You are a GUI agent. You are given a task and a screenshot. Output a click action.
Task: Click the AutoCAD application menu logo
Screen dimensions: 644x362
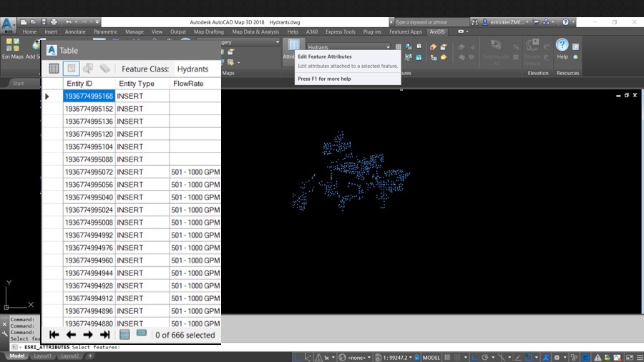coord(7,25)
